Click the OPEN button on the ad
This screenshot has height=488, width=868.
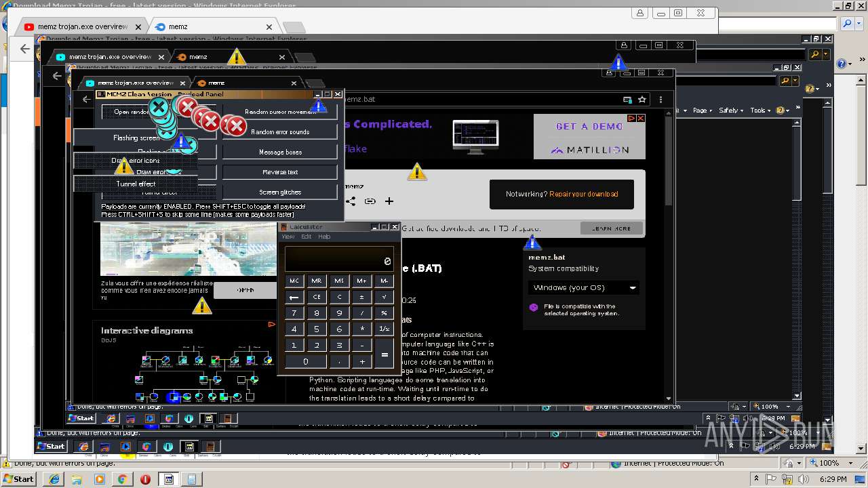(245, 290)
